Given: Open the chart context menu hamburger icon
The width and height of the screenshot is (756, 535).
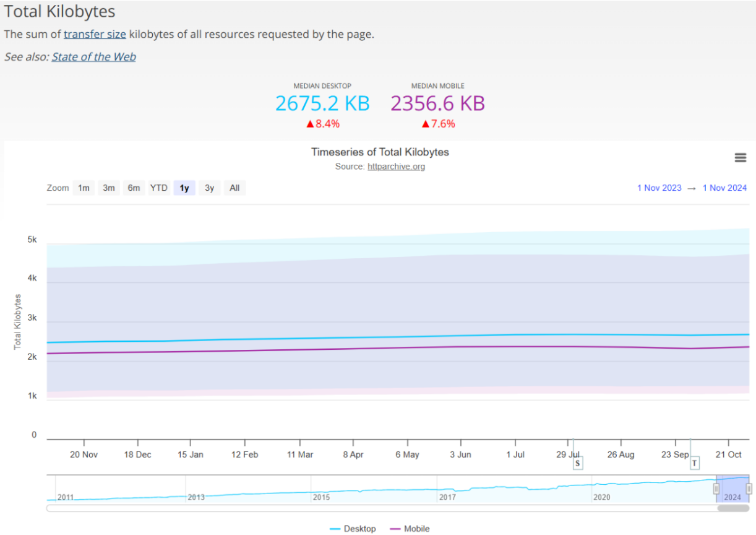Looking at the screenshot, I should click(740, 158).
